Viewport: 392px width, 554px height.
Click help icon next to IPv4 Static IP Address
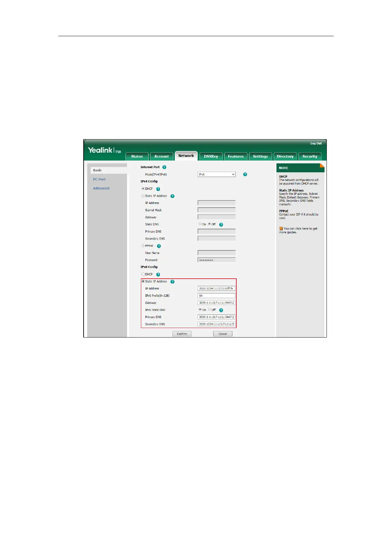172,196
